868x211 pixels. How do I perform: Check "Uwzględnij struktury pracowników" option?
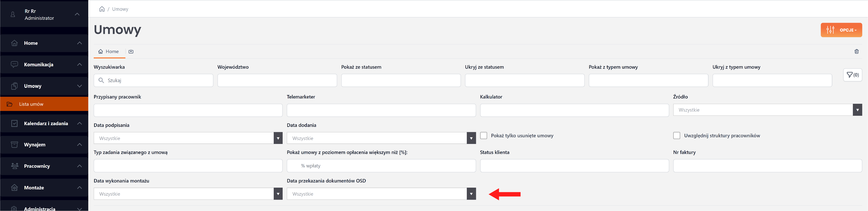[x=677, y=136]
